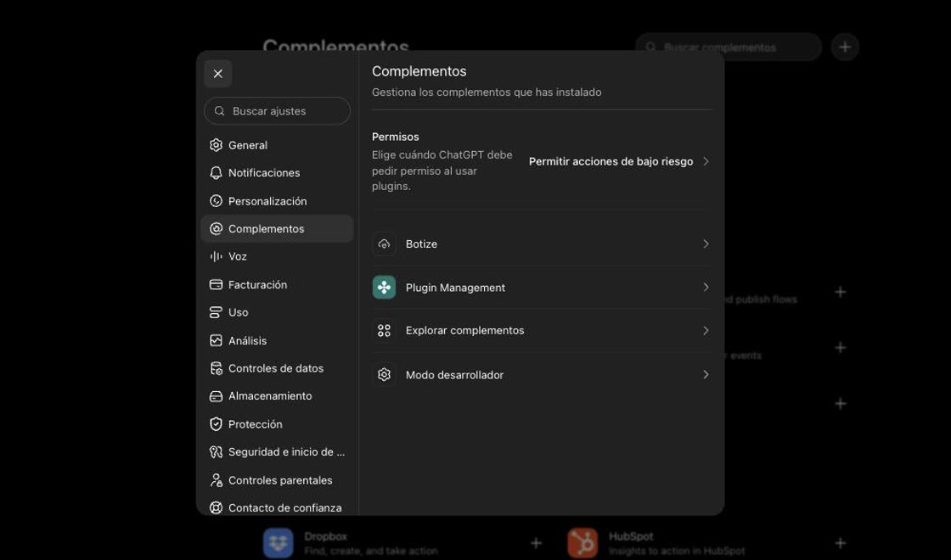Click plus button on publish flows row
The image size is (951, 560).
click(x=841, y=292)
